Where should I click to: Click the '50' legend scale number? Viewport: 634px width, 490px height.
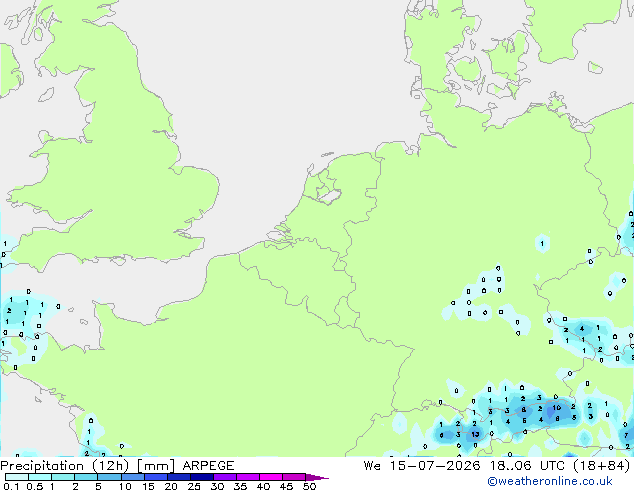tap(309, 486)
